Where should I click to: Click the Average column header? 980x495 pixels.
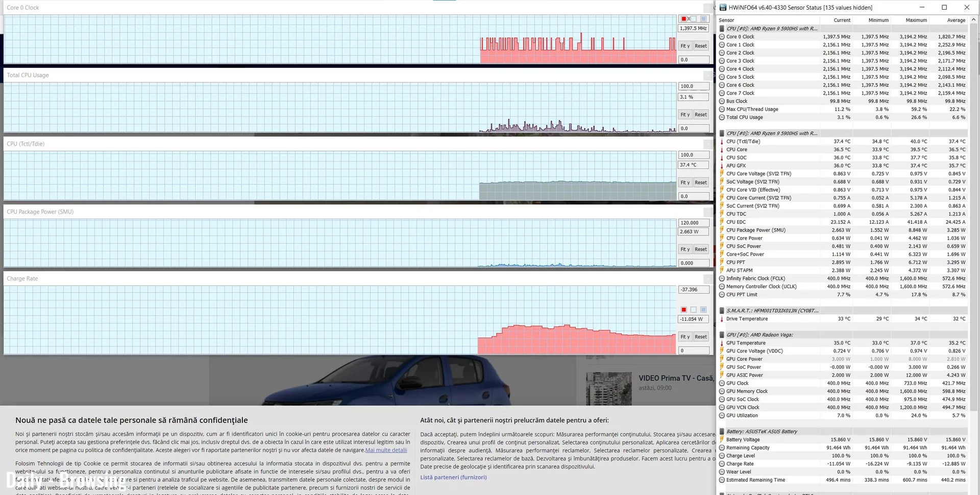tap(956, 20)
